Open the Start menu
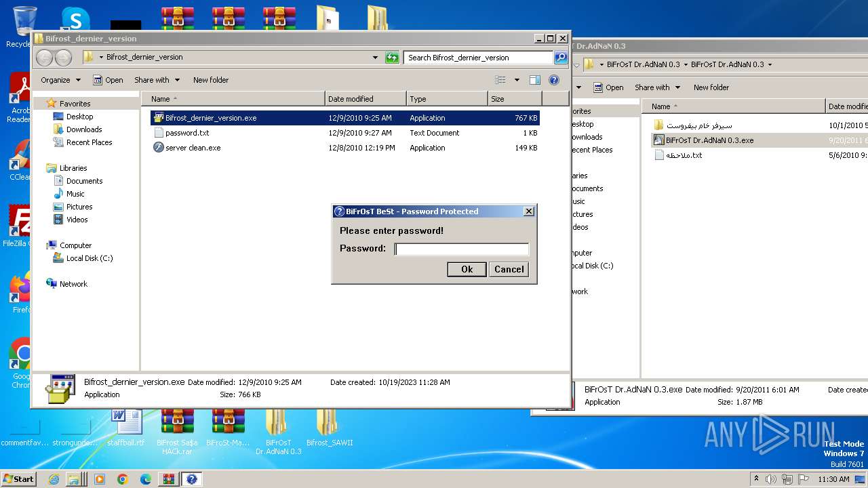This screenshot has height=488, width=868. (x=18, y=479)
